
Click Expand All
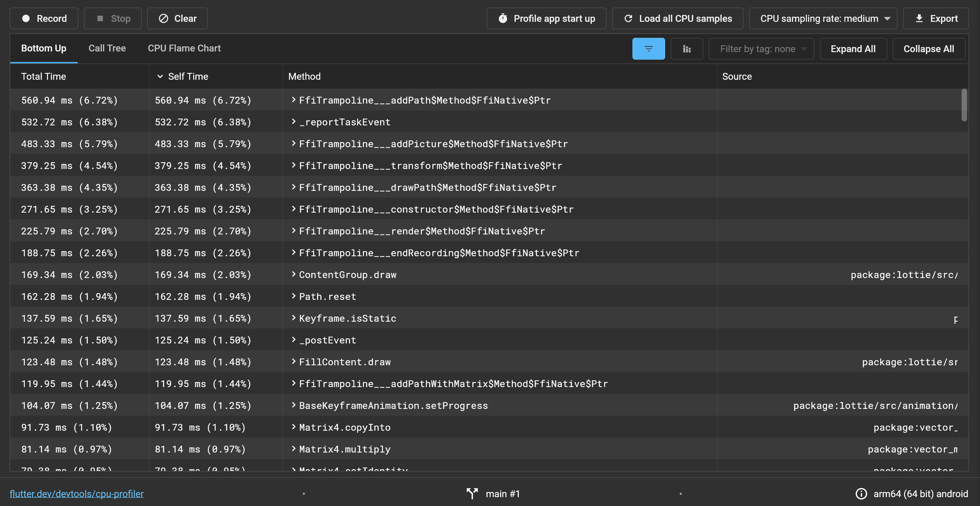click(x=853, y=49)
